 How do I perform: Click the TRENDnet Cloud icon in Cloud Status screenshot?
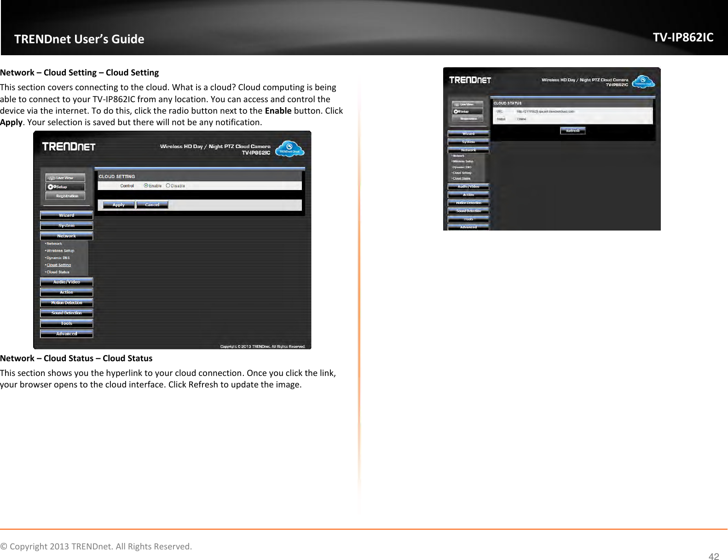[643, 82]
